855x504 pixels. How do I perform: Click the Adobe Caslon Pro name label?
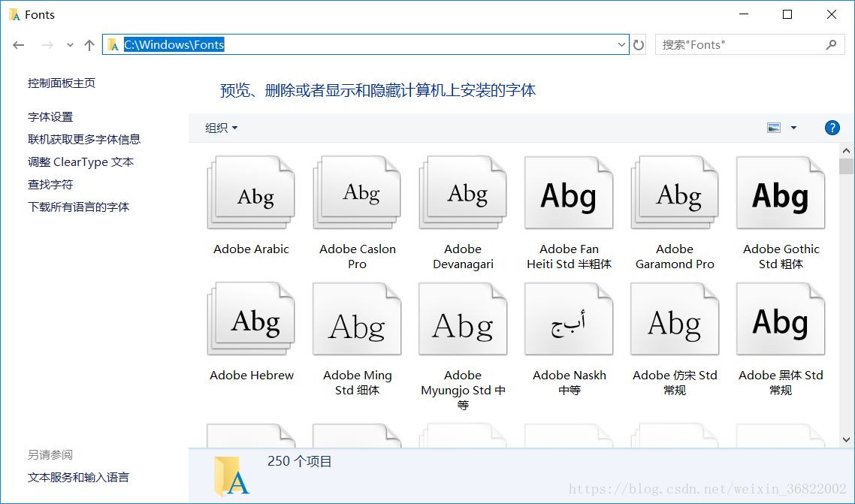(x=357, y=257)
